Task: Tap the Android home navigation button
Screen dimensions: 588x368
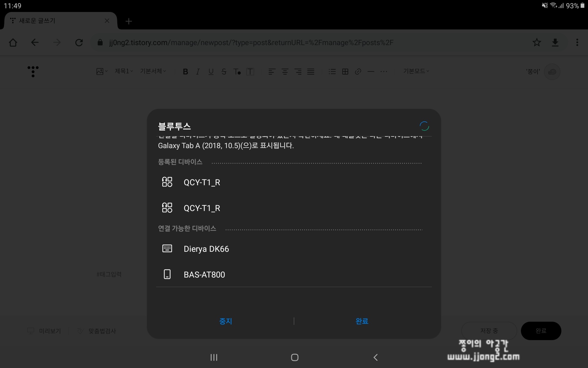Action: (295, 357)
